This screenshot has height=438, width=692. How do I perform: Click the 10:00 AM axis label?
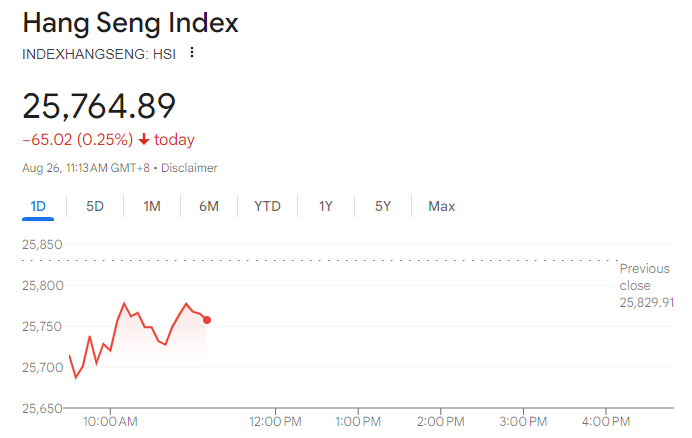110,422
